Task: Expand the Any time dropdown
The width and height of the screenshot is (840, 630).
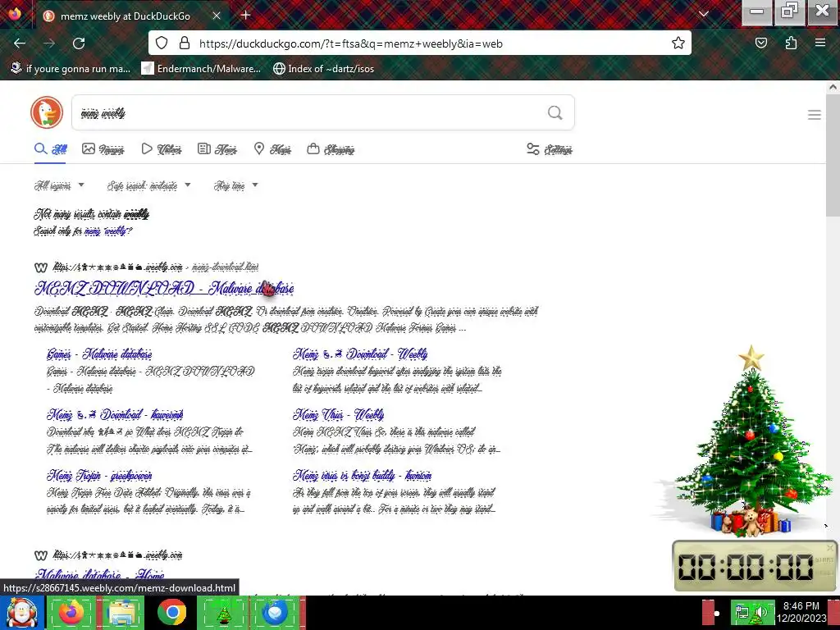Action: 235,185
